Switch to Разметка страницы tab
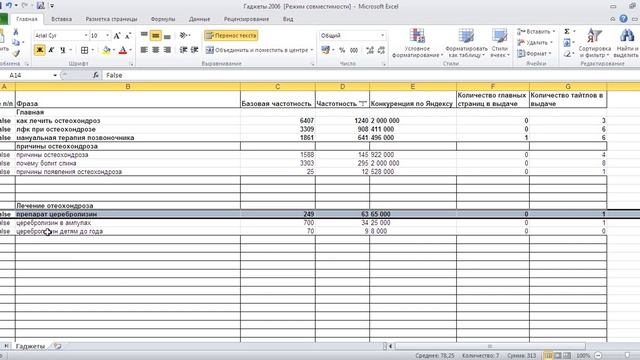The image size is (640, 360). pos(111,19)
